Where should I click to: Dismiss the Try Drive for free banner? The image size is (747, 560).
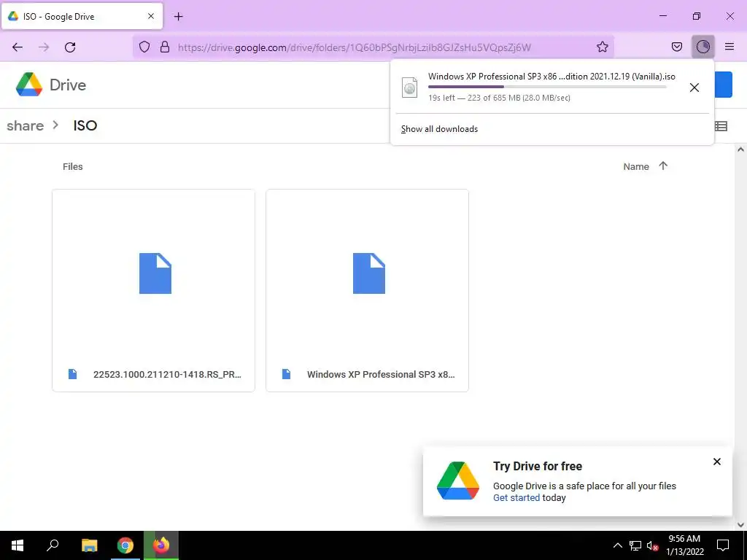716,462
